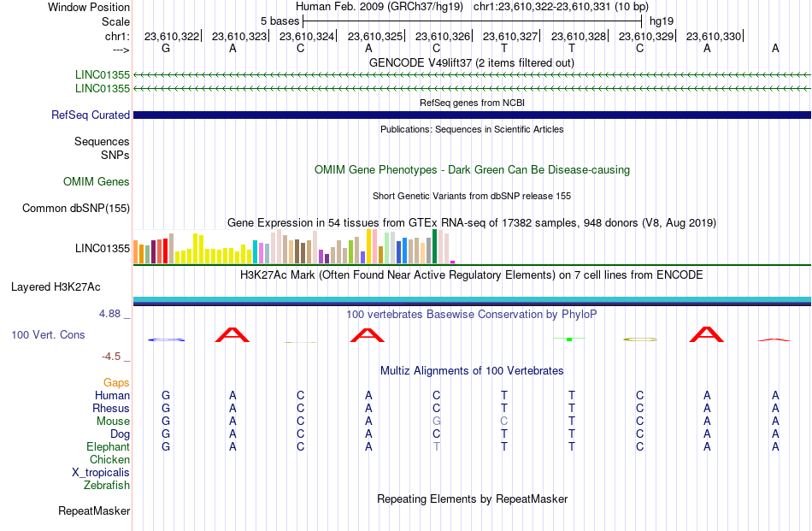Screen dimensions: 812x531
Task: Click the OMIM Genes track label
Action: [97, 182]
